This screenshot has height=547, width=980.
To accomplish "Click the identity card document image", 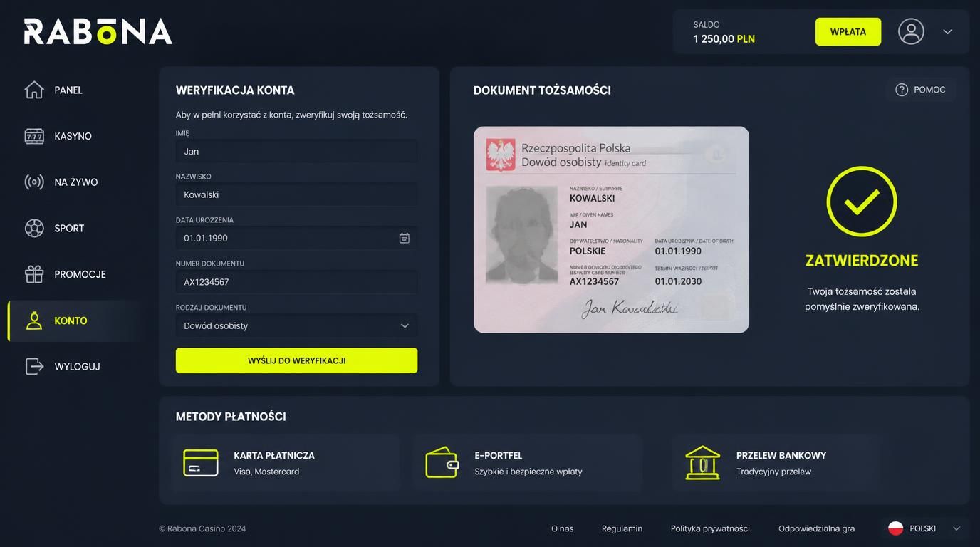I will pyautogui.click(x=611, y=229).
